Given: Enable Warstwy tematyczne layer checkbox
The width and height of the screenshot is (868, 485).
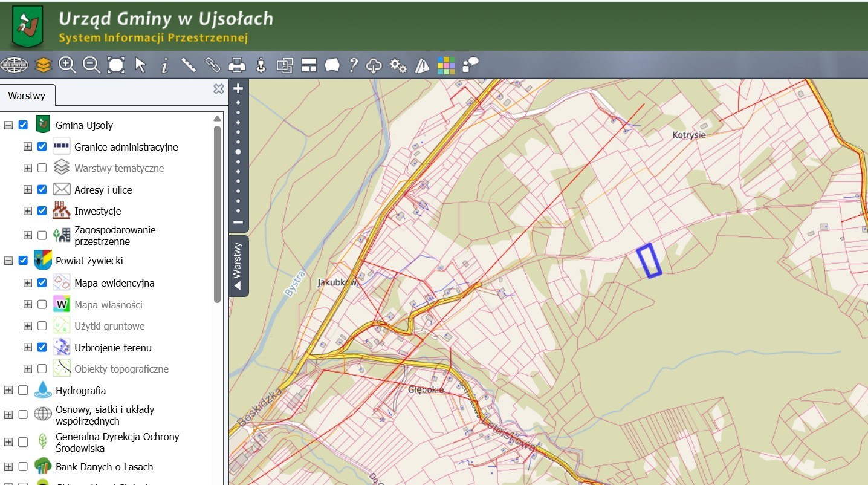Looking at the screenshot, I should click(x=42, y=168).
